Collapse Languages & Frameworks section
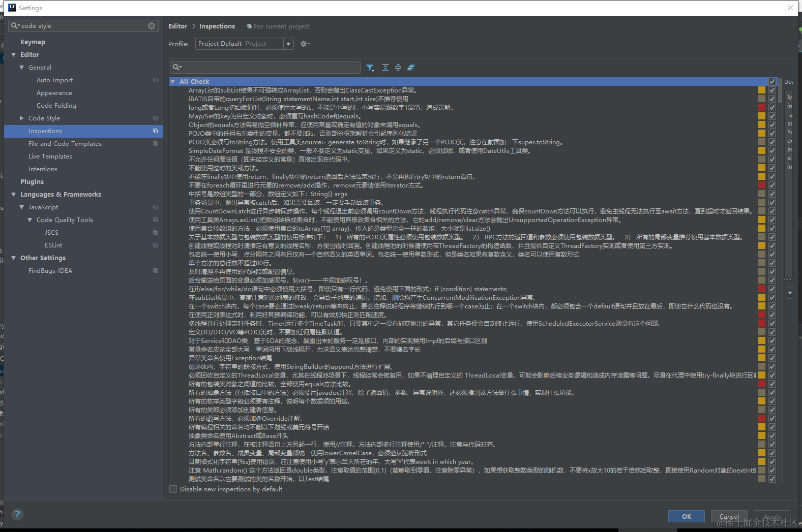This screenshot has width=802, height=532. tap(14, 195)
